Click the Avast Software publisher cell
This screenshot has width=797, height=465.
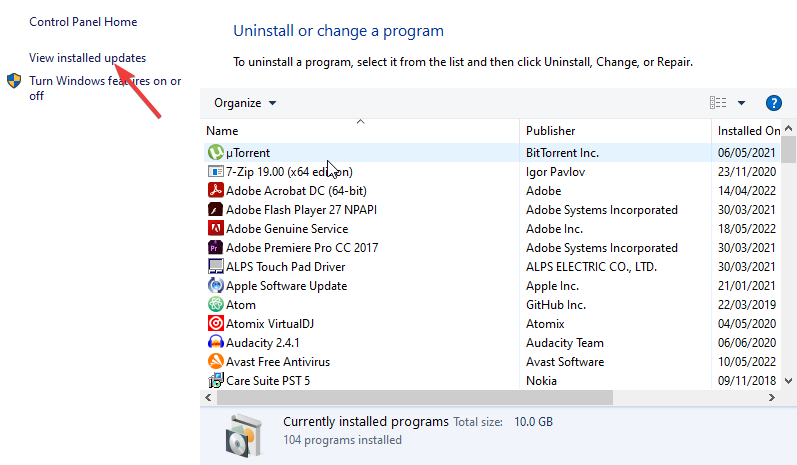tap(565, 362)
